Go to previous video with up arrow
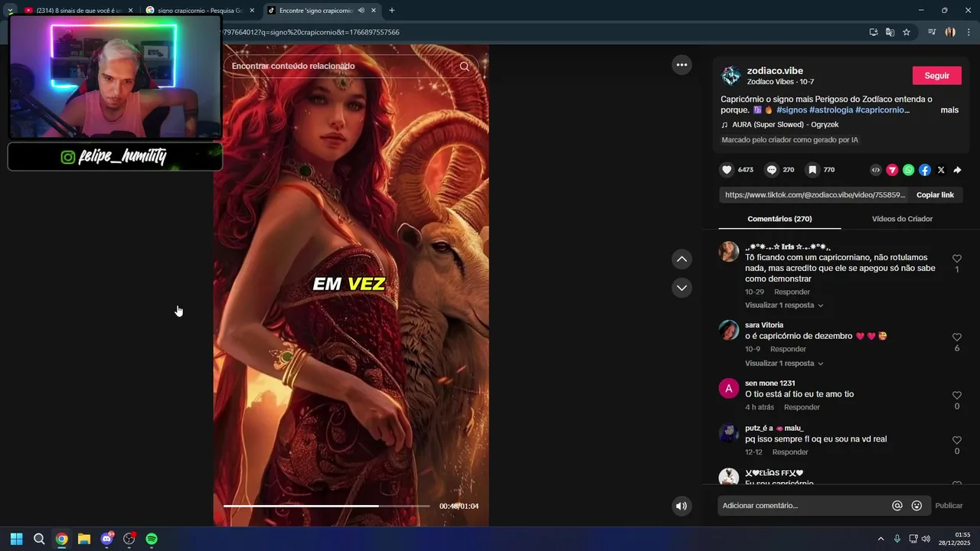This screenshot has width=980, height=551. point(681,259)
